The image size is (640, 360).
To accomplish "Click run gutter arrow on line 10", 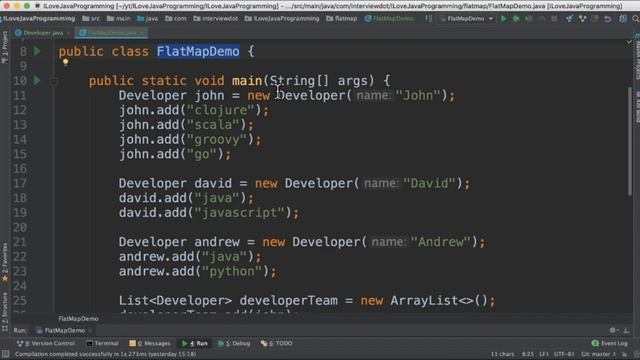I will point(37,80).
